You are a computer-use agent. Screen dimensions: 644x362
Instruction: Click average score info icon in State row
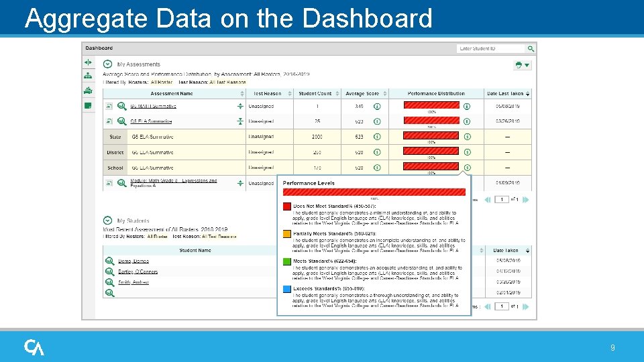point(377,137)
